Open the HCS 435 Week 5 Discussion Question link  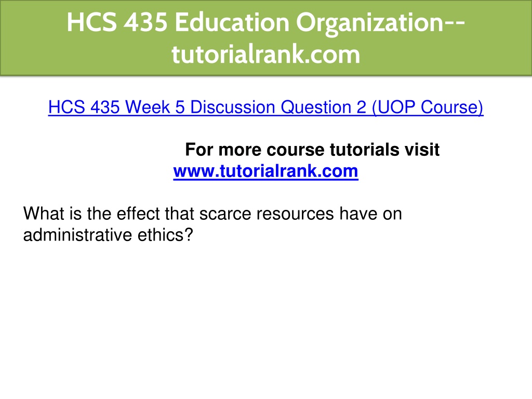265,107
